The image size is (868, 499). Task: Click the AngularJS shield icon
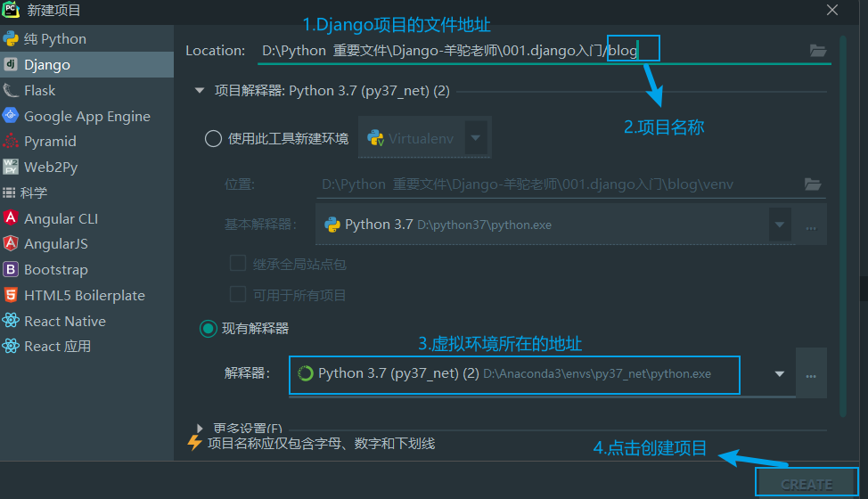pos(11,243)
